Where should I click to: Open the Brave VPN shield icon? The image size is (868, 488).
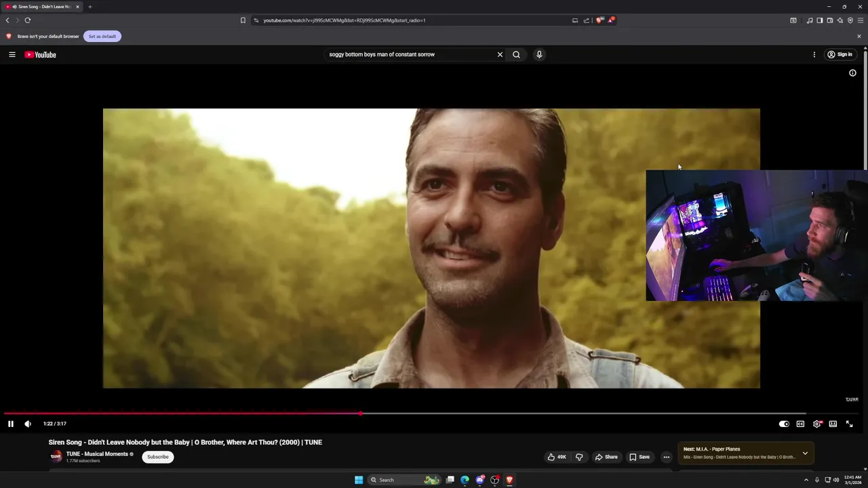click(850, 20)
